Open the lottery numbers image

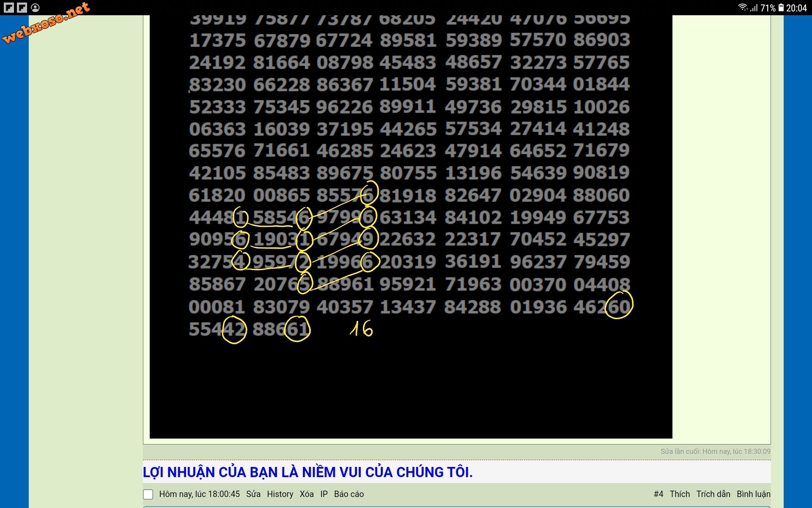pos(411,227)
